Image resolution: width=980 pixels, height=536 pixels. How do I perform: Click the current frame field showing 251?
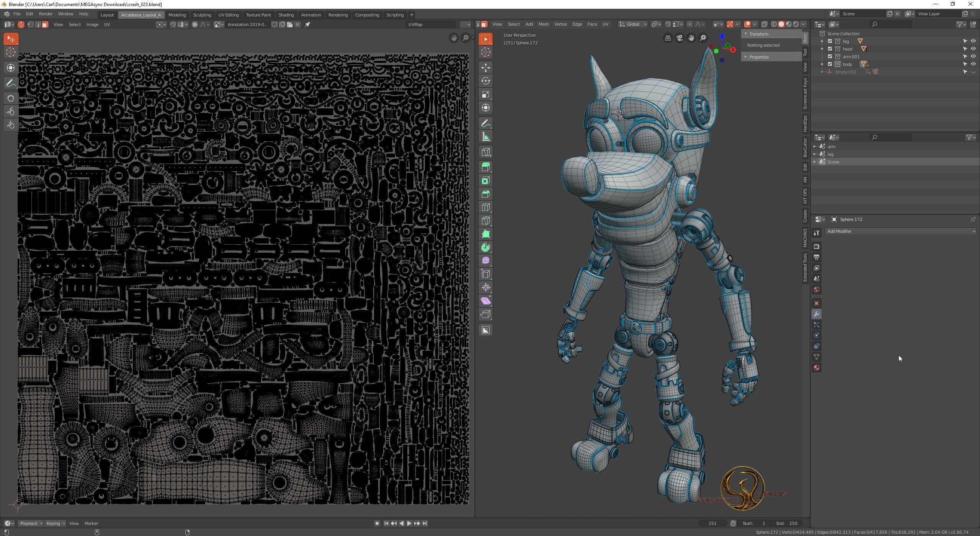tap(712, 523)
